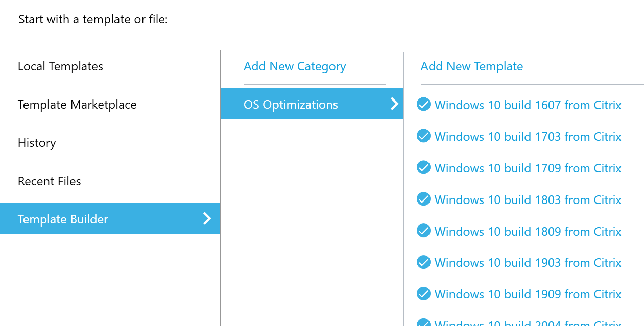Click Add New Category link
Viewport: 644px width, 326px height.
tap(295, 66)
